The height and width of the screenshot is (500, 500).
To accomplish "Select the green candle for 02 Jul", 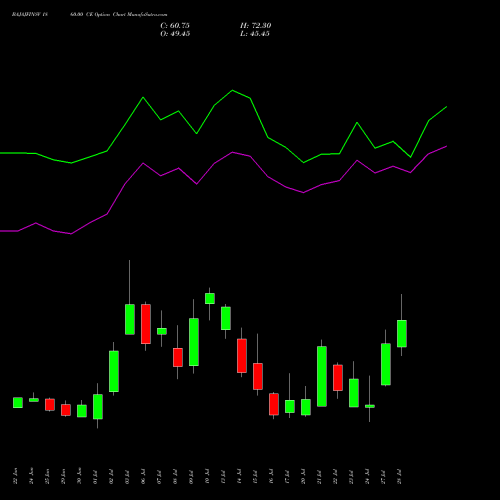I will point(114,371).
